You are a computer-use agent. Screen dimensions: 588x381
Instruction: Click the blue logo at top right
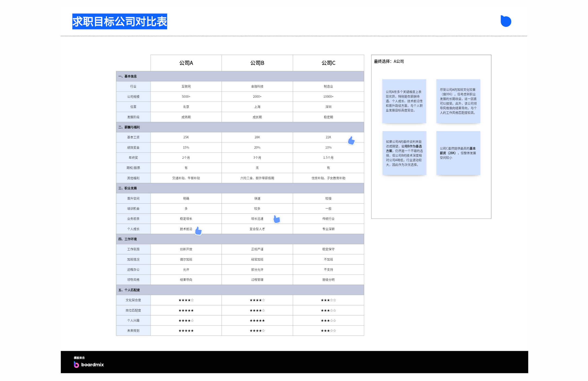506,21
